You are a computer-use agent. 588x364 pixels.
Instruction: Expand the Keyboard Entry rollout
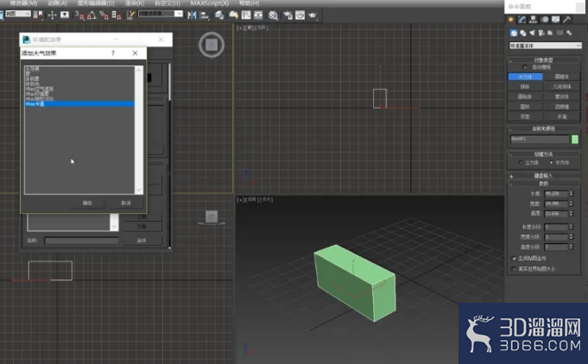click(543, 176)
